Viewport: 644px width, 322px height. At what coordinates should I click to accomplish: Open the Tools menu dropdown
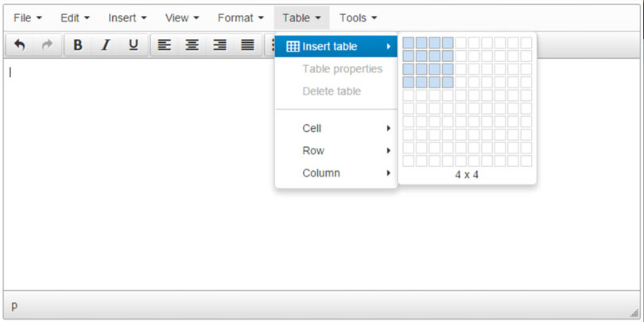pyautogui.click(x=358, y=18)
